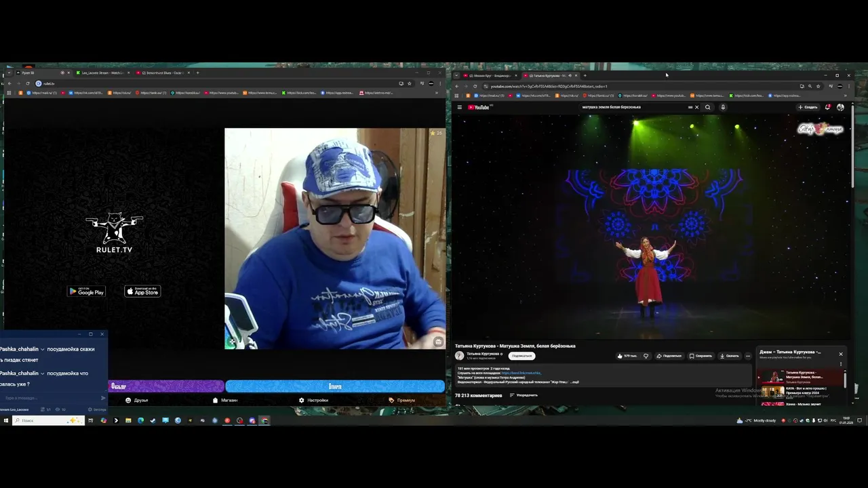Click Get it on Google Play badge

(x=86, y=291)
